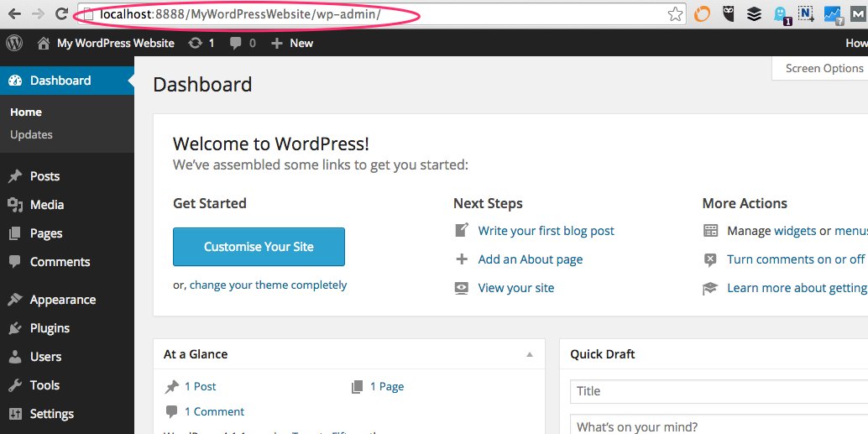Click the Tools wrench sidebar icon
Image resolution: width=868 pixels, height=434 pixels.
(15, 385)
